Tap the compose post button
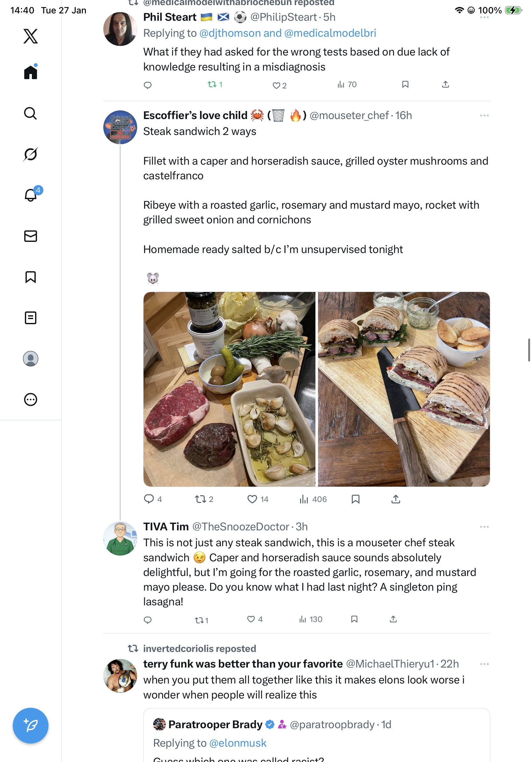This screenshot has width=532, height=762. pyautogui.click(x=31, y=725)
